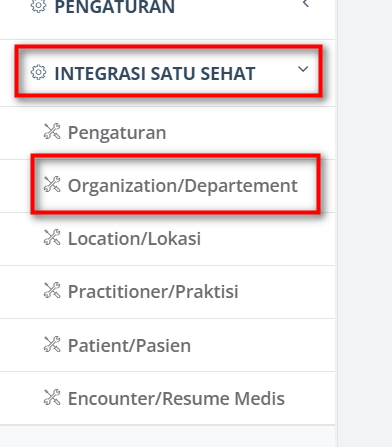
Task: Click the empty sidebar area below Encounter/Resume Medis
Action: [167, 436]
